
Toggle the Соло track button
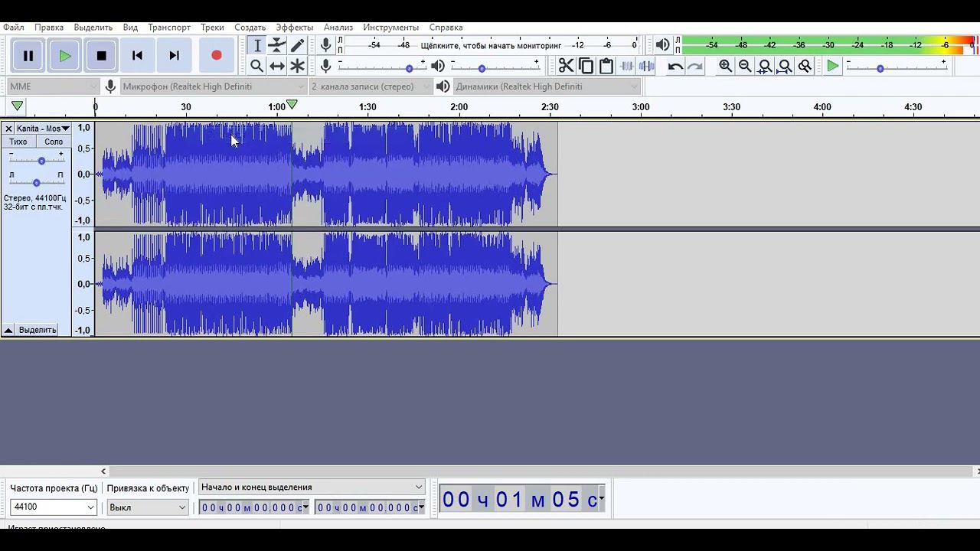[54, 142]
